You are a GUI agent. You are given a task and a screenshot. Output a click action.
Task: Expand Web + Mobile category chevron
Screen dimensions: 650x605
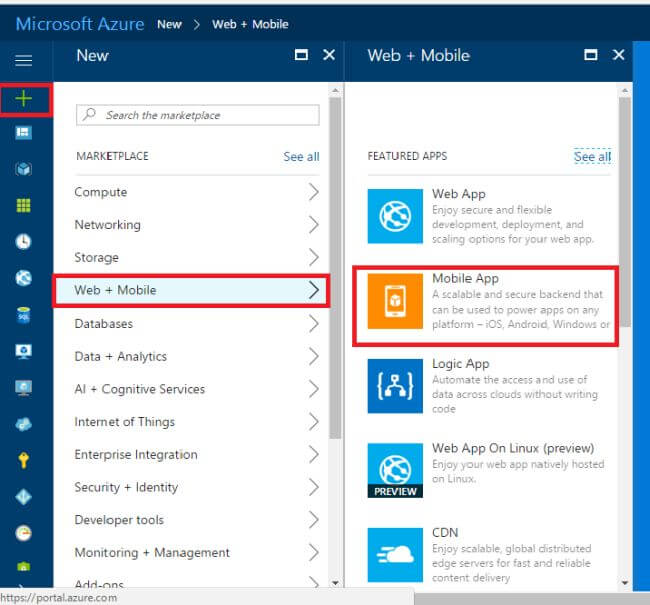click(x=314, y=290)
